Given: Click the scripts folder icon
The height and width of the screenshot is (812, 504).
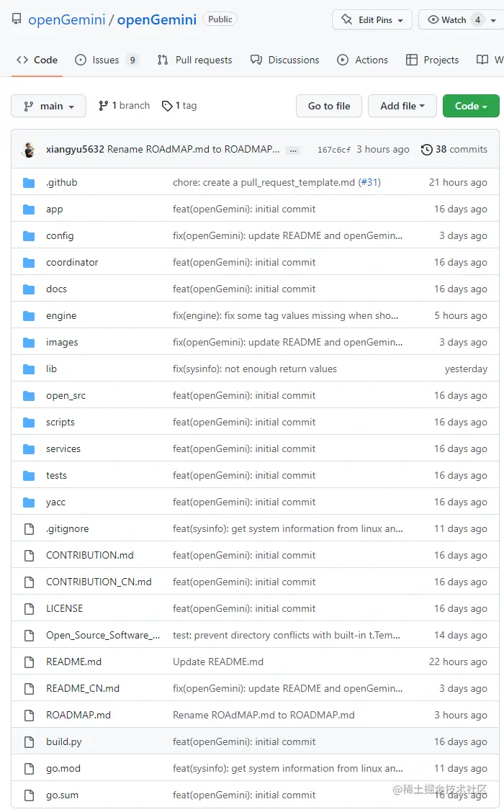Looking at the screenshot, I should 29,423.
